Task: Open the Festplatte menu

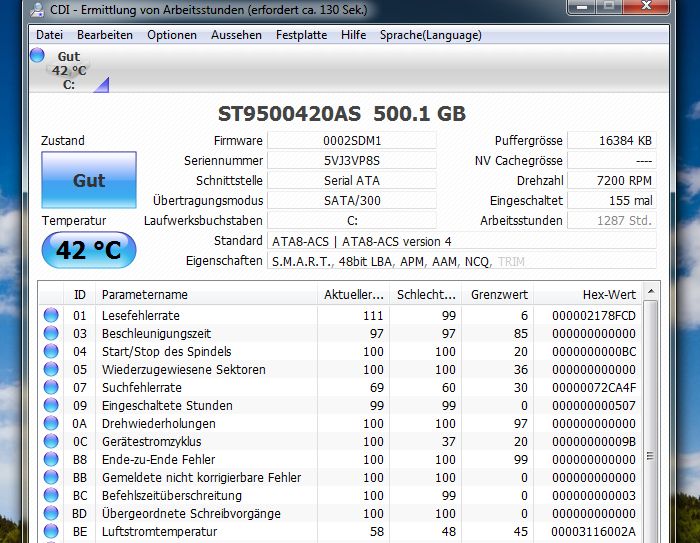Action: 301,35
